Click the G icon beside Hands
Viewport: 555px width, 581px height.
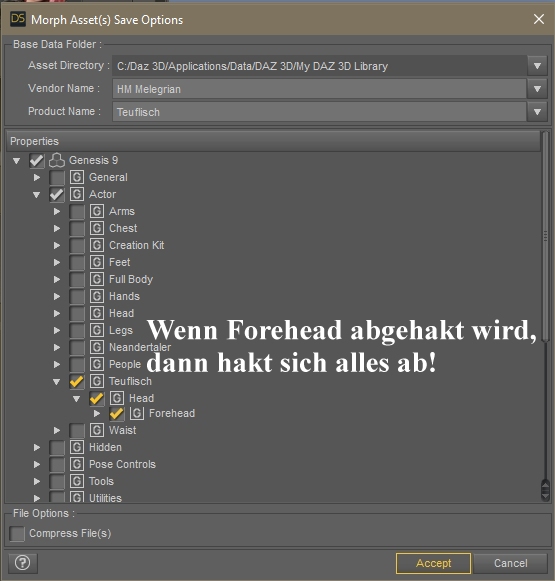click(x=97, y=296)
